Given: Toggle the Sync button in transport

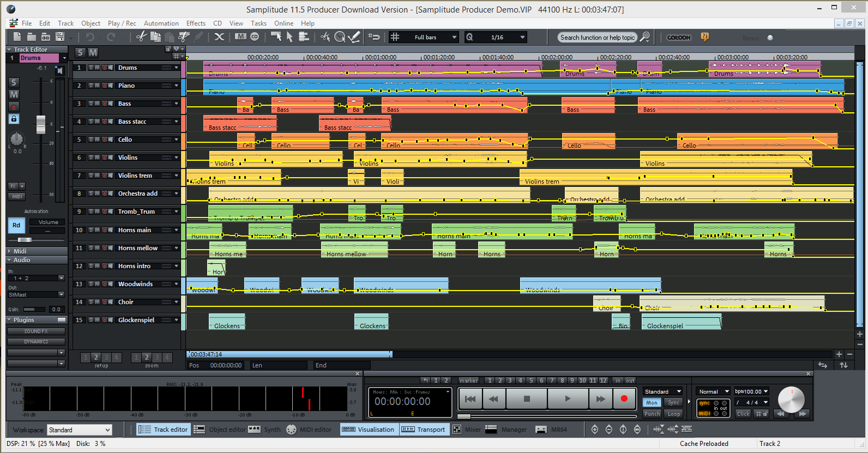Looking at the screenshot, I should tap(674, 403).
